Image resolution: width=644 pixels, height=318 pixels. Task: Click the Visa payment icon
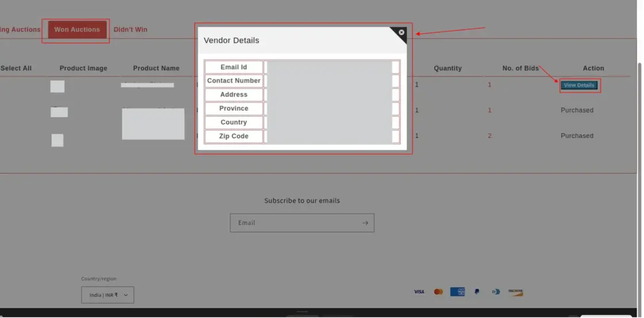[x=419, y=292]
